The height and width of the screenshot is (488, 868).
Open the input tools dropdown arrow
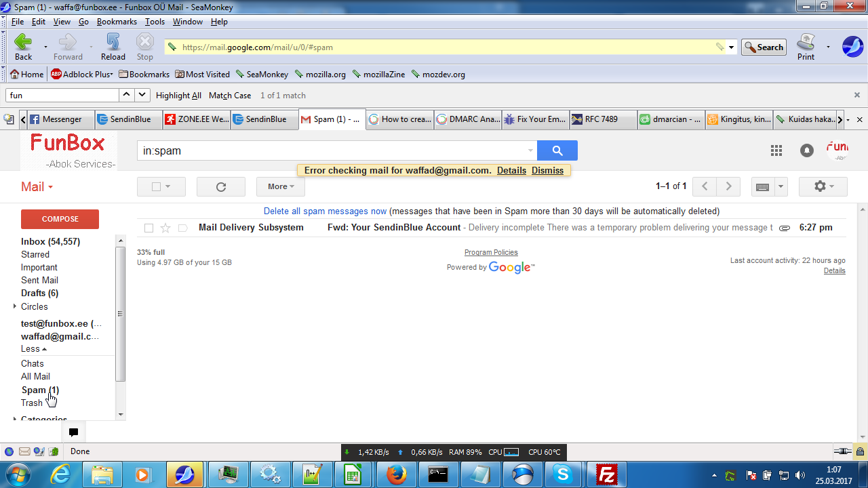[x=781, y=186]
